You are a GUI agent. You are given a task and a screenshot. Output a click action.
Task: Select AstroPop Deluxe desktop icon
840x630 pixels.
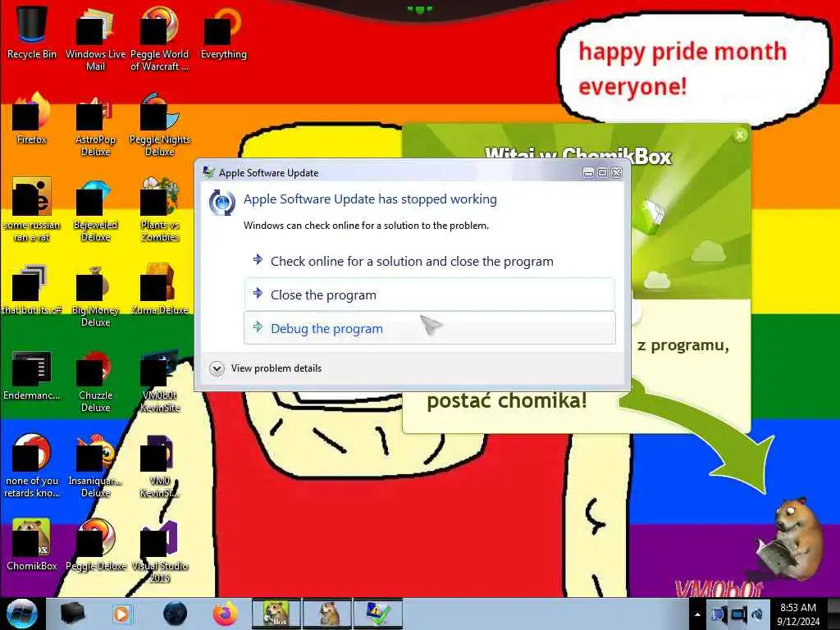[95, 123]
